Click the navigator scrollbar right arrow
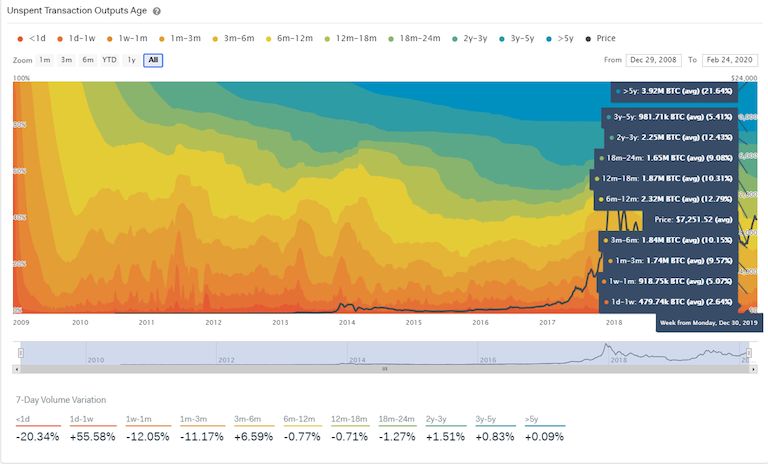 point(753,369)
